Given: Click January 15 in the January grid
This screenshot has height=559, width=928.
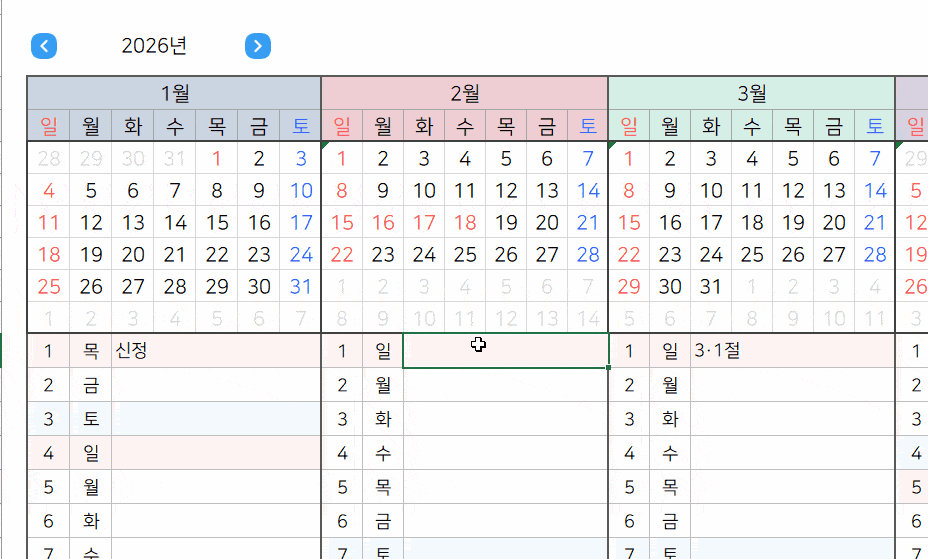Looking at the screenshot, I should pyautogui.click(x=217, y=222).
